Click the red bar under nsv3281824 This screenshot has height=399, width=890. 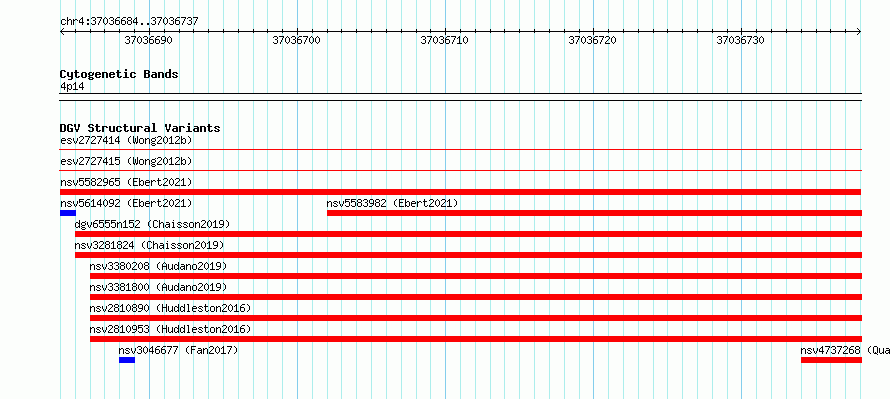[468, 255]
